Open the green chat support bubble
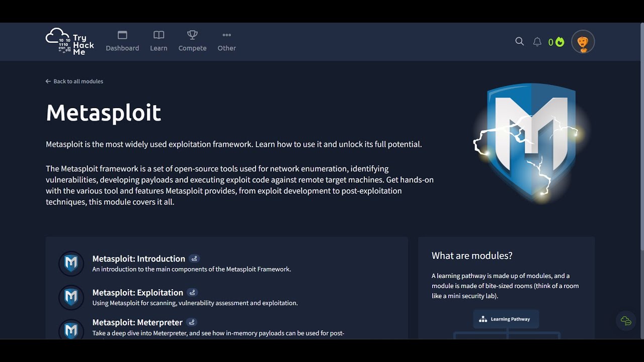Screen dimensions: 644x362 (626, 321)
